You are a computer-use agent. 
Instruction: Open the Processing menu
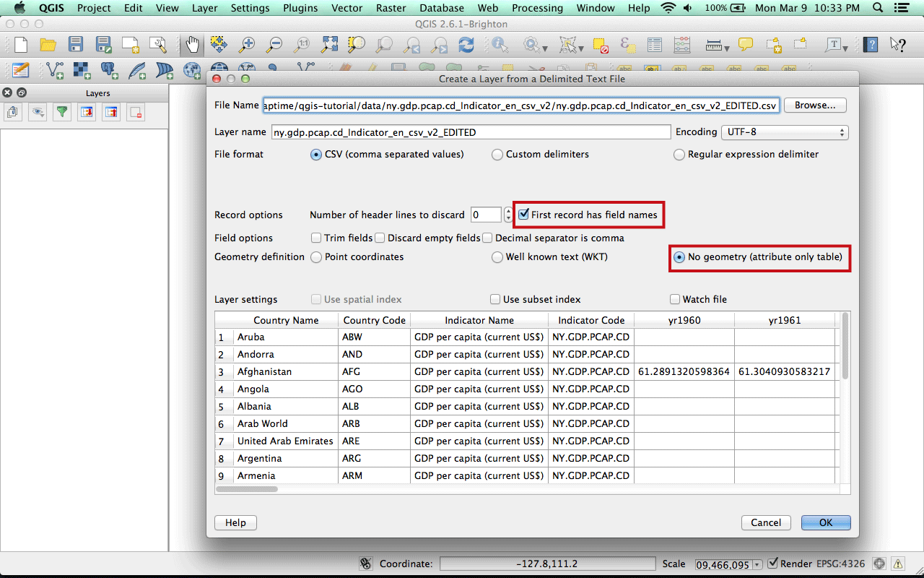(x=537, y=8)
